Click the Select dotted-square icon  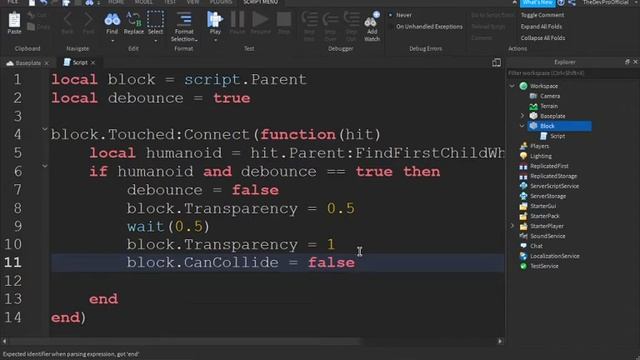coord(155,19)
